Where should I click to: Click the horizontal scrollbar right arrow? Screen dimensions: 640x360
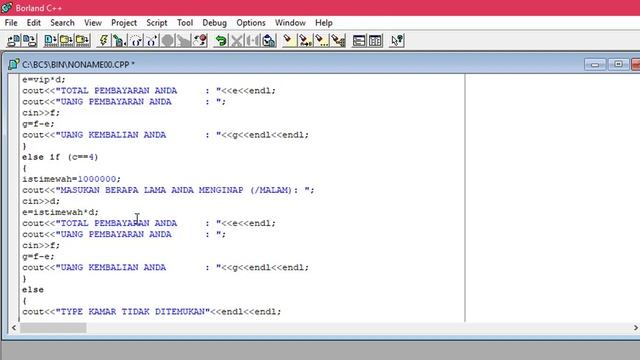636,327
